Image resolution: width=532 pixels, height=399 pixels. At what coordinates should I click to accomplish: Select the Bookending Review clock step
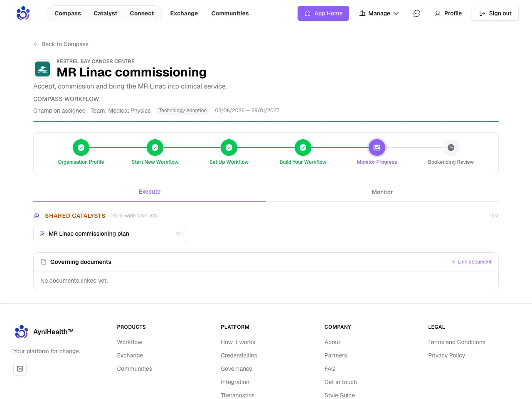(x=451, y=148)
